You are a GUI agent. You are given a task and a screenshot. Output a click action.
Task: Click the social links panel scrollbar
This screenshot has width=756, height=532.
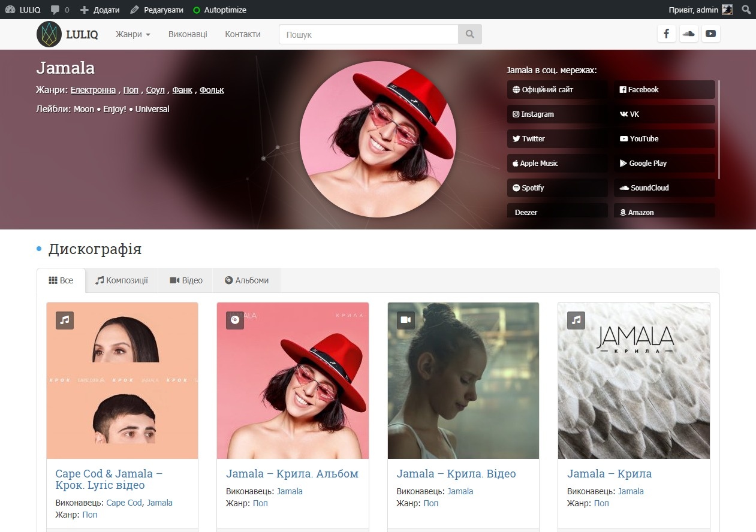[719, 129]
